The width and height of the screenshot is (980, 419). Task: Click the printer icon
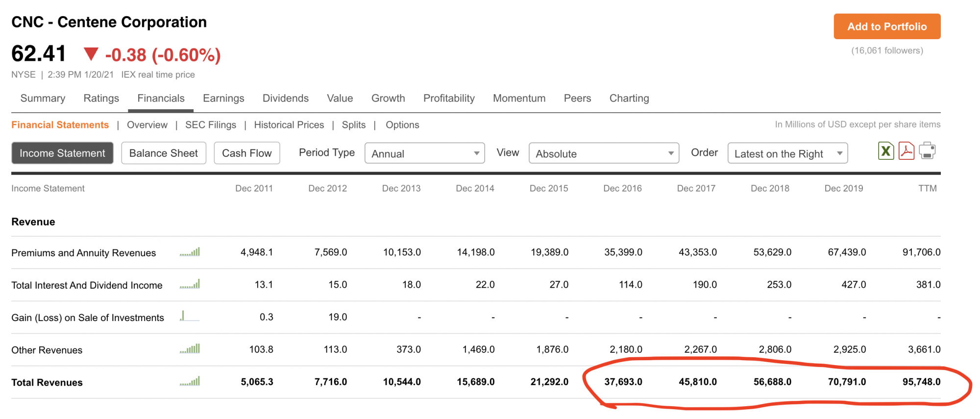pyautogui.click(x=927, y=151)
